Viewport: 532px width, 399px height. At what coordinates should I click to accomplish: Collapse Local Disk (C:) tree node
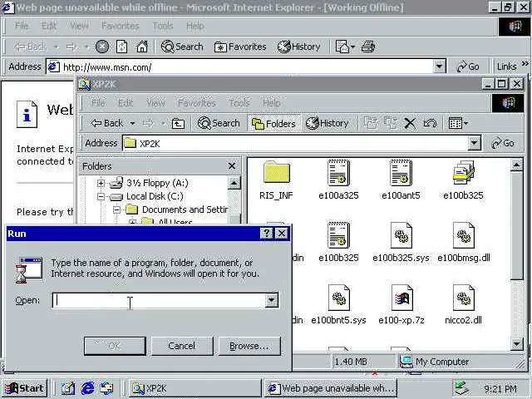click(x=101, y=196)
